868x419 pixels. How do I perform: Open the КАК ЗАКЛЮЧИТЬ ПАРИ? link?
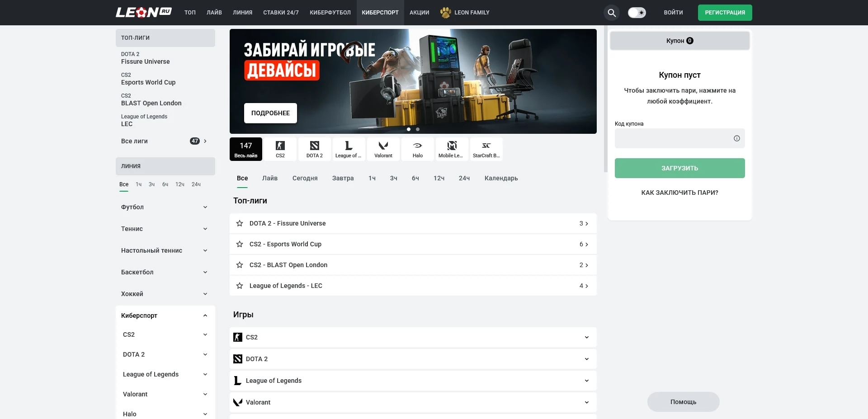coord(679,193)
